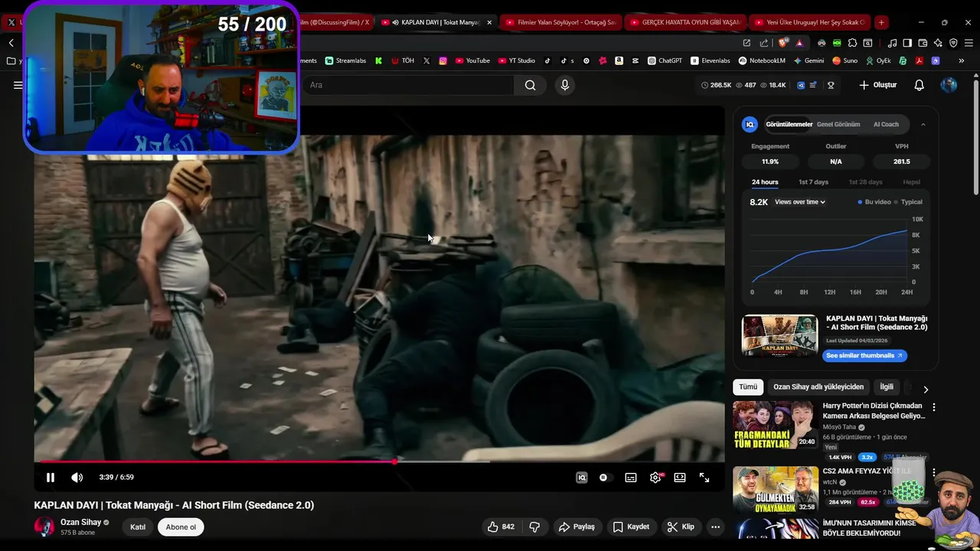Open the KAPLAN DAYI thumbnail in vidIQ panel
The image size is (980, 551).
pos(779,336)
